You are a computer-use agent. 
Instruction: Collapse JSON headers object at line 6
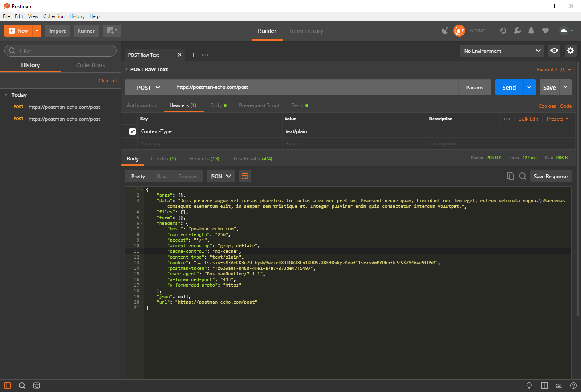pyautogui.click(x=142, y=223)
